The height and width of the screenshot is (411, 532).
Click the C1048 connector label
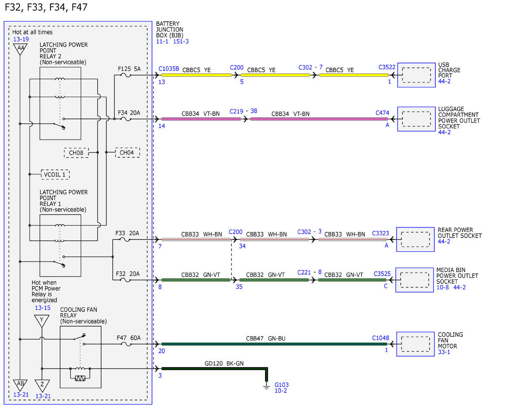tap(380, 338)
